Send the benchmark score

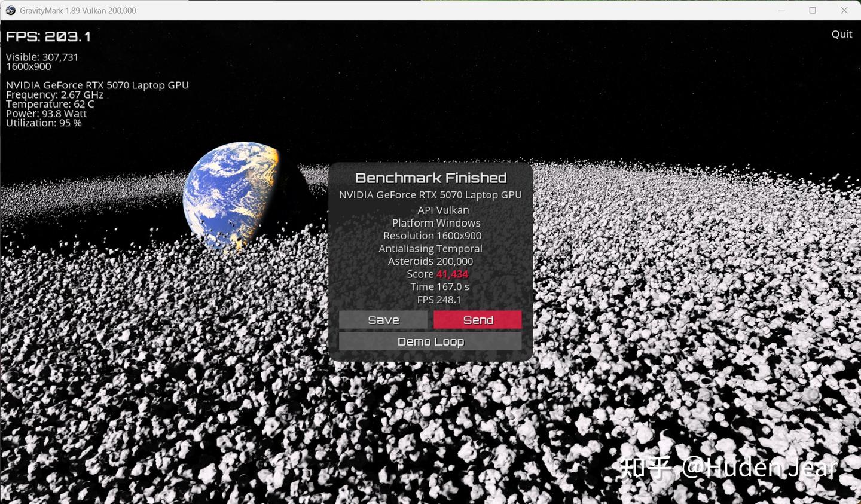pos(478,320)
